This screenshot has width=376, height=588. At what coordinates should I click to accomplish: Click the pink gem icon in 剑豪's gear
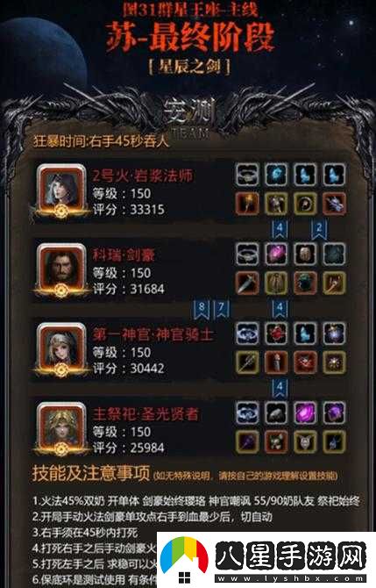(x=276, y=254)
